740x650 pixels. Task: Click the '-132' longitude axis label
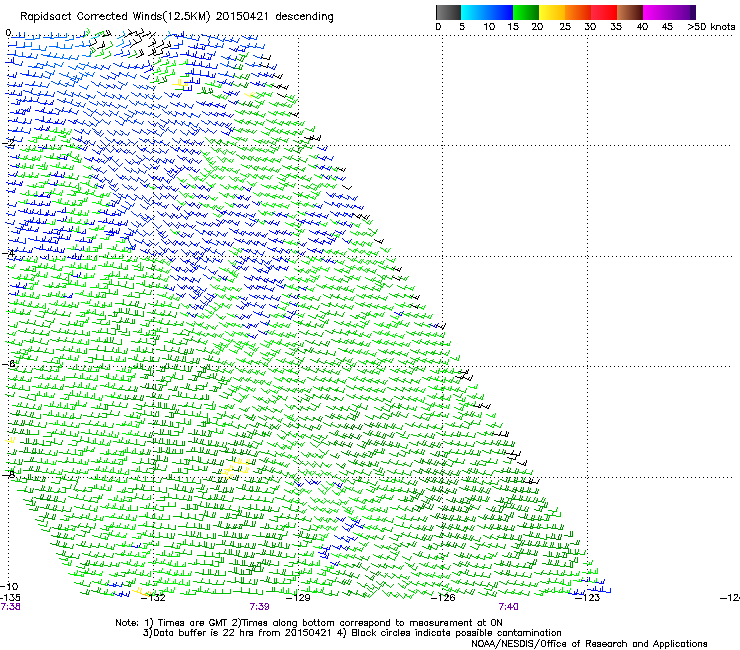(x=153, y=598)
